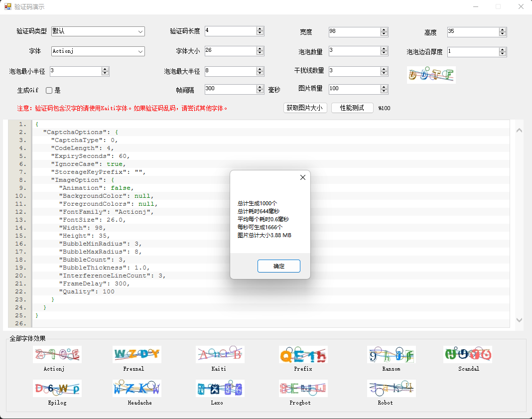Image resolution: width=532 pixels, height=419 pixels.
Task: Click the Fresnel font preview sample
Action: tap(136, 354)
